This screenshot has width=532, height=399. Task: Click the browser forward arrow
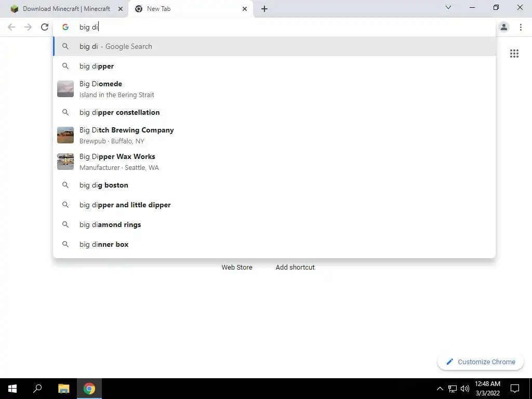(28, 27)
